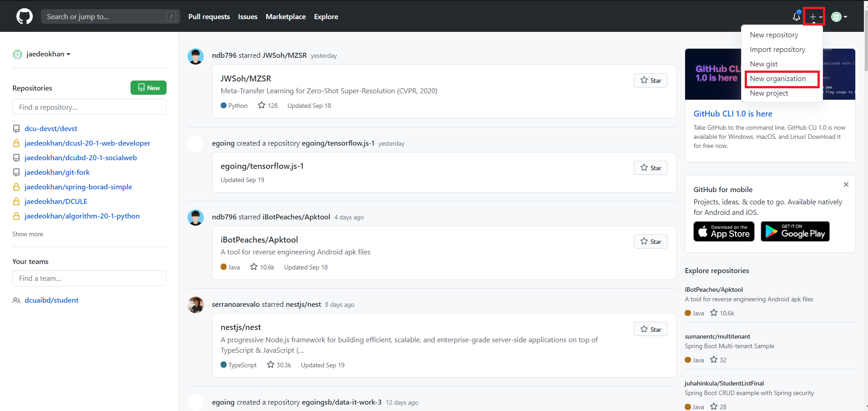This screenshot has height=411, width=868.
Task: Open the GitHub home logo
Action: click(x=25, y=17)
